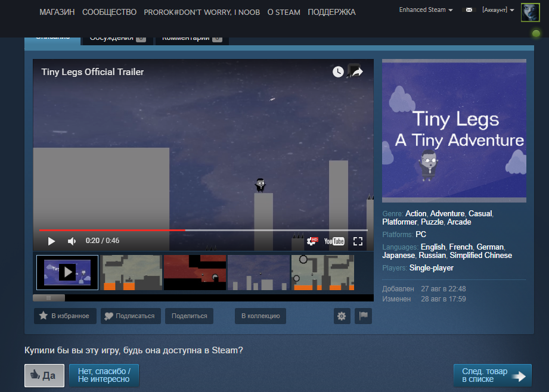Add to favorites with В избранное
This screenshot has width=549, height=392.
tap(65, 316)
